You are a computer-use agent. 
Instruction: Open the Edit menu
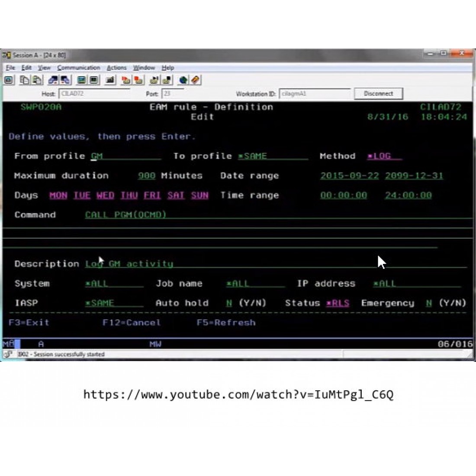[x=26, y=68]
